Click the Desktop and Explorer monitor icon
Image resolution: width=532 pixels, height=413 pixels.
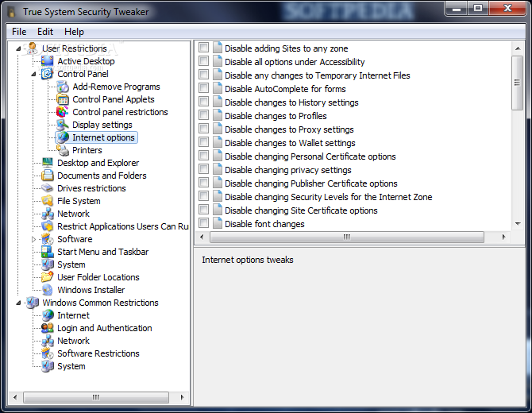tap(47, 163)
